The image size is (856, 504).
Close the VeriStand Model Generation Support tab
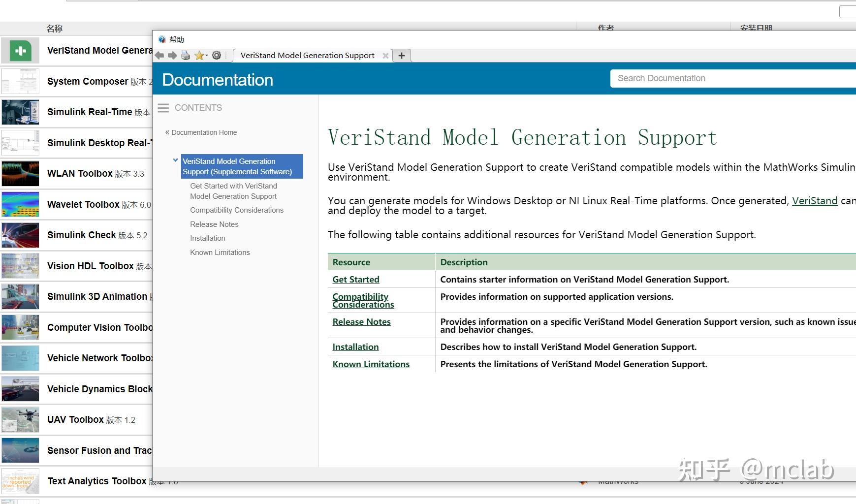(x=385, y=56)
